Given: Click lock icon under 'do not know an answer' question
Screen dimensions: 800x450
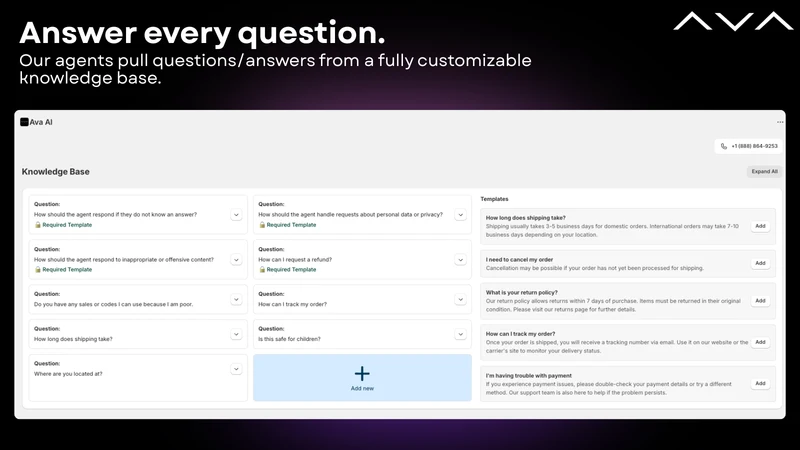Looking at the screenshot, I should point(37,224).
